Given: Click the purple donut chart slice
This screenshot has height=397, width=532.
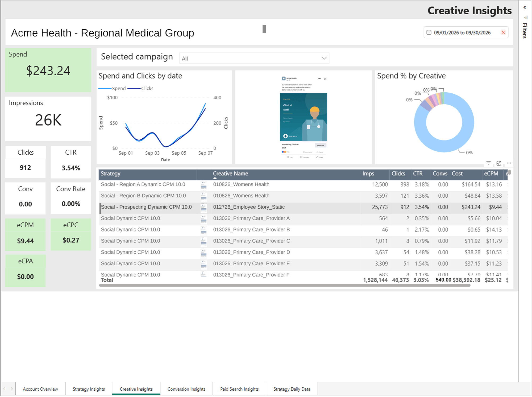Looking at the screenshot, I should (x=426, y=106).
